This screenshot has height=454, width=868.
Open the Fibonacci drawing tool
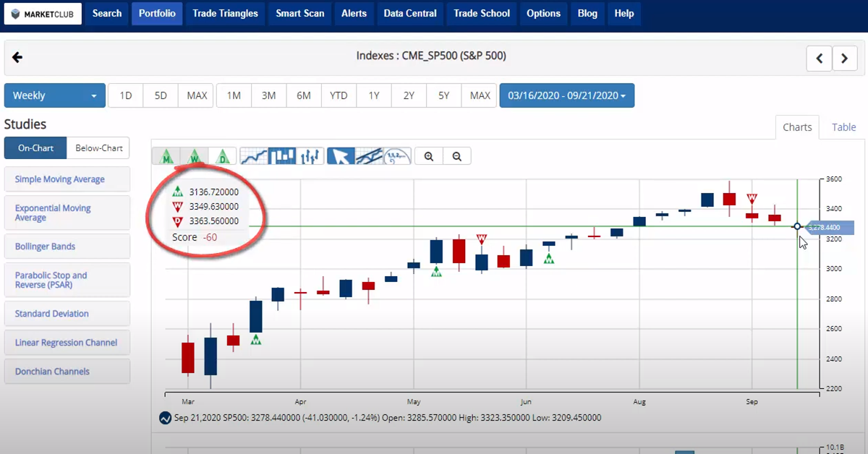(x=397, y=156)
